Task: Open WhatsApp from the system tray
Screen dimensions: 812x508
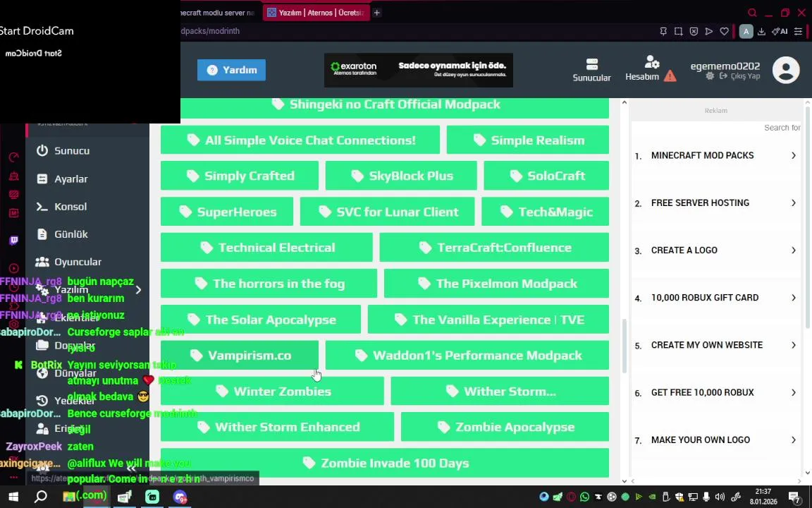Action: click(x=584, y=497)
